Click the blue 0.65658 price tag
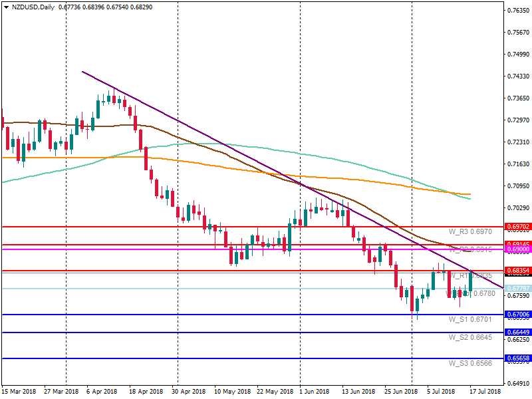The height and width of the screenshot is (399, 532). [x=517, y=358]
